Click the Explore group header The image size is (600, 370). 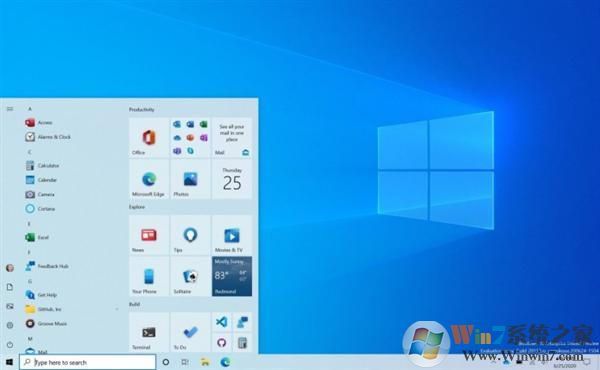(x=137, y=207)
